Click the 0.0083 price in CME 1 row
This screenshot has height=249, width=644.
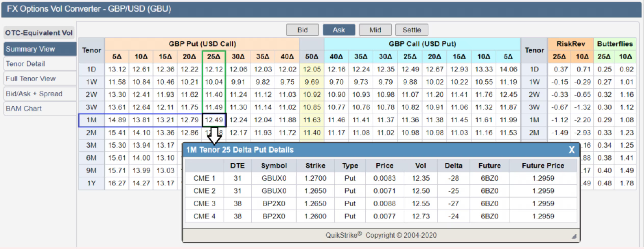point(384,178)
